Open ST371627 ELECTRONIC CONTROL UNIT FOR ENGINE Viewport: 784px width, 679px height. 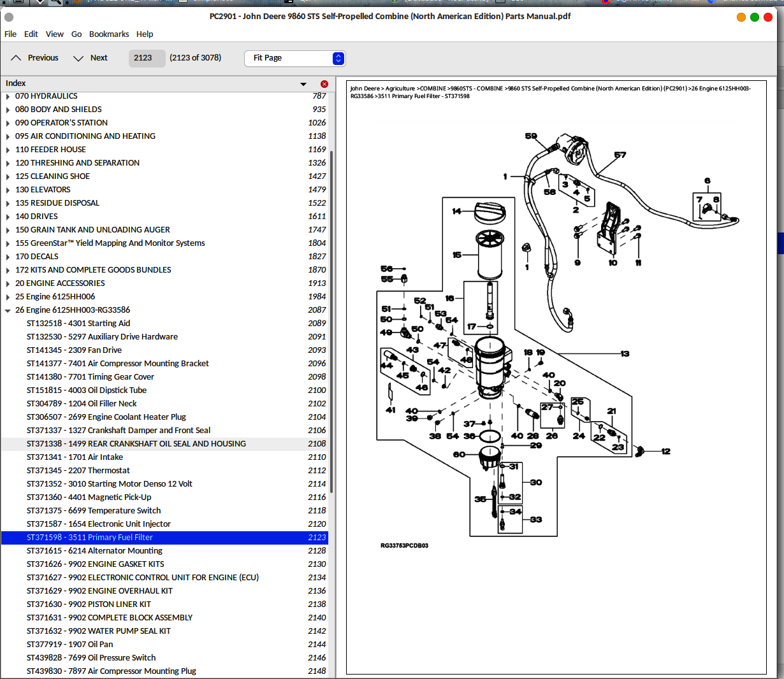[x=164, y=578]
